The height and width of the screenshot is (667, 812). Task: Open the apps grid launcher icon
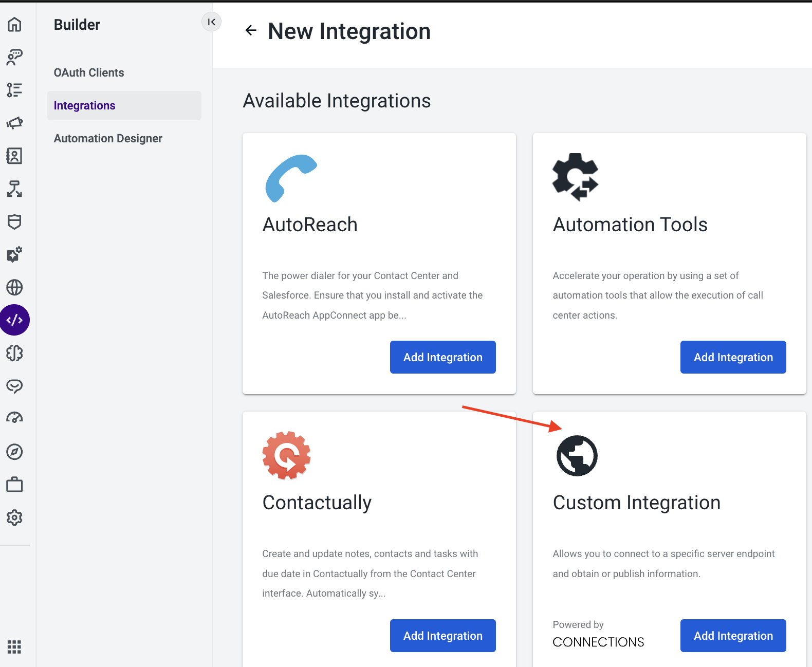[14, 647]
